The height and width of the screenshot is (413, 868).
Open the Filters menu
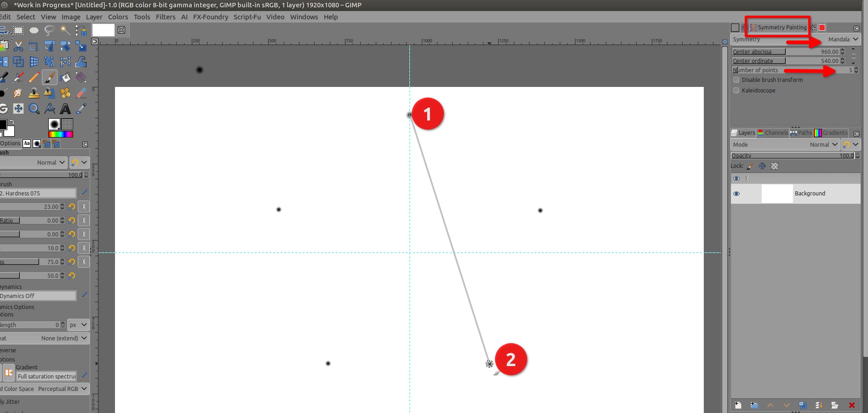[166, 17]
